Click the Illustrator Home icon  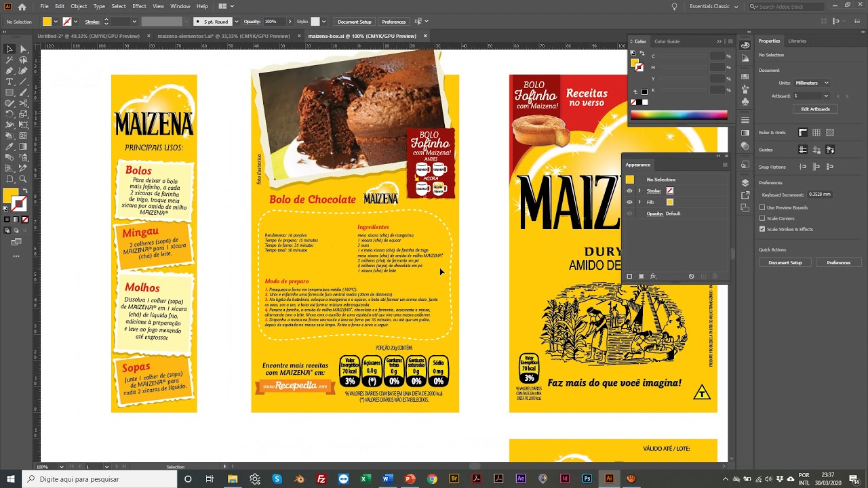[22, 6]
